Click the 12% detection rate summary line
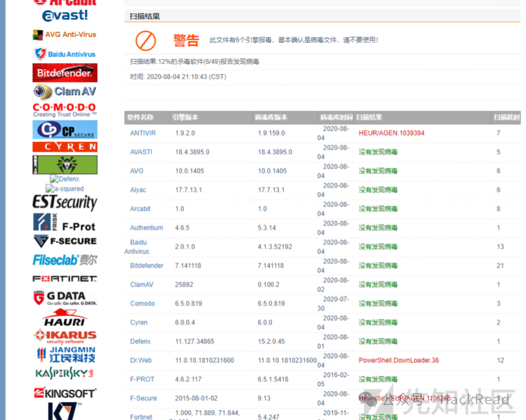This screenshot has width=526, height=420. tap(195, 62)
